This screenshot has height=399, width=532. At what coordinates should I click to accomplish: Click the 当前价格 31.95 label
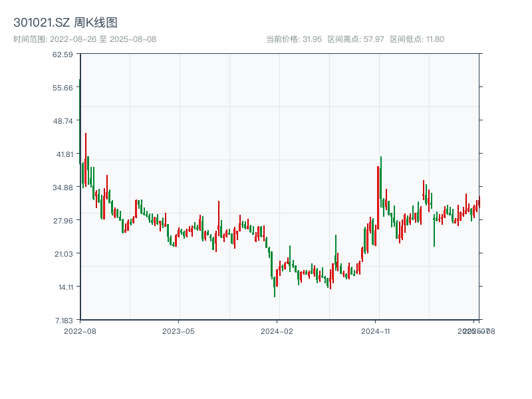(293, 39)
